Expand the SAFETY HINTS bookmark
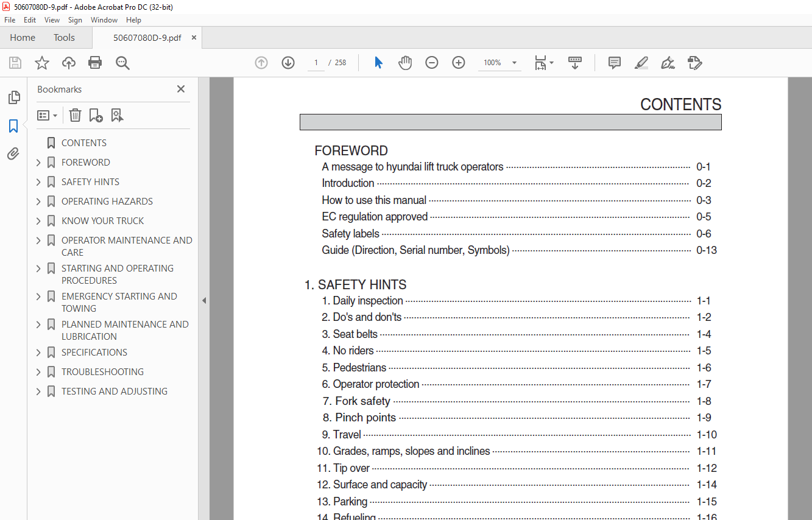 (38, 182)
